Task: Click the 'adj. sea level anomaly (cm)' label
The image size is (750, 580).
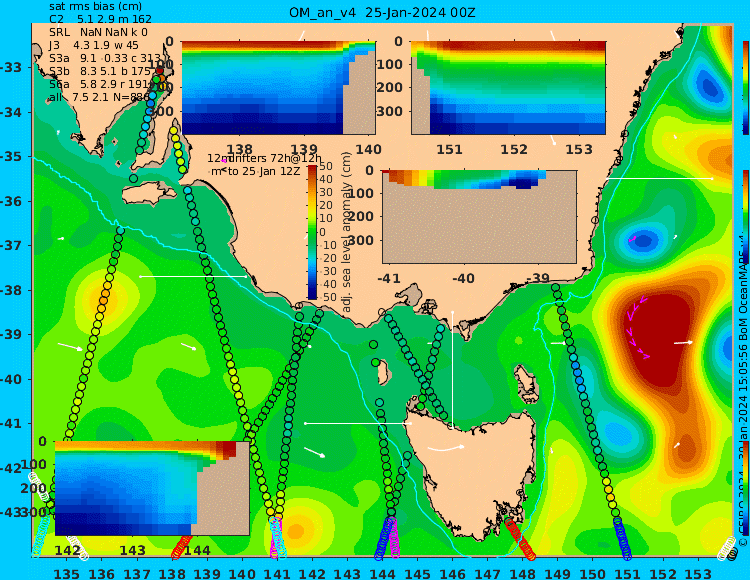Action: pos(347,232)
